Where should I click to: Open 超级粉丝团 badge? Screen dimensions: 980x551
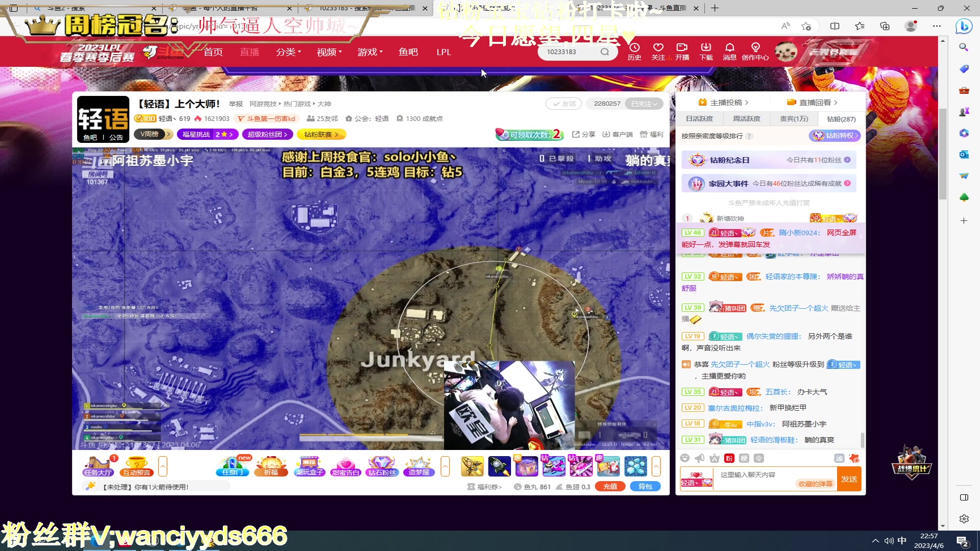(x=267, y=134)
